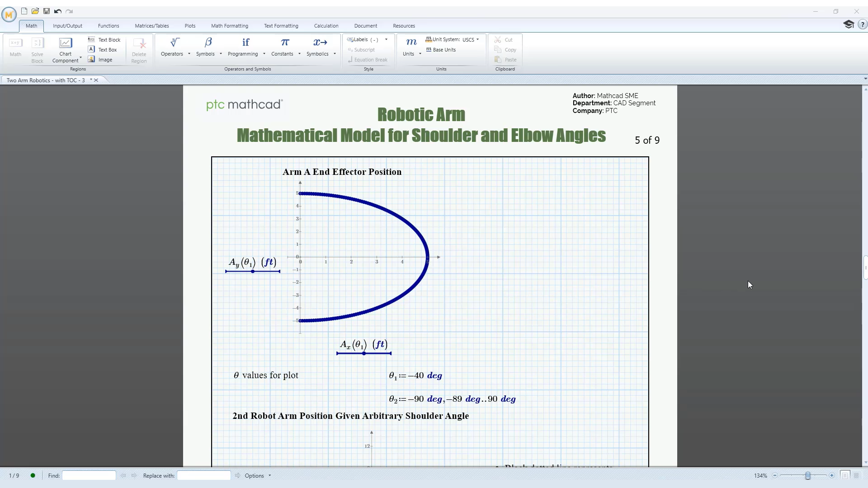
Task: Expand the Chart Component dropdown arrow
Action: pos(80,58)
